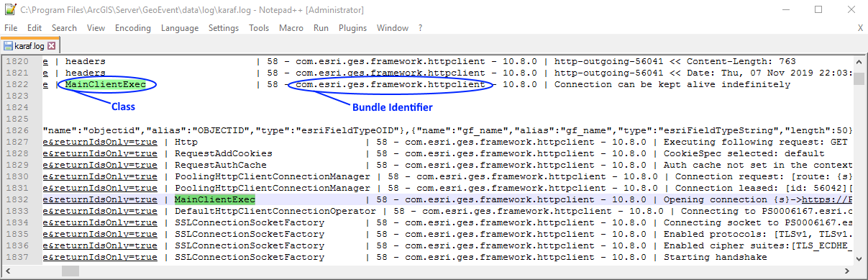Viewport: 868px width, 280px height.
Task: Click e&returnIdsOnly=true link on line 1837
Action: [x=100, y=257]
